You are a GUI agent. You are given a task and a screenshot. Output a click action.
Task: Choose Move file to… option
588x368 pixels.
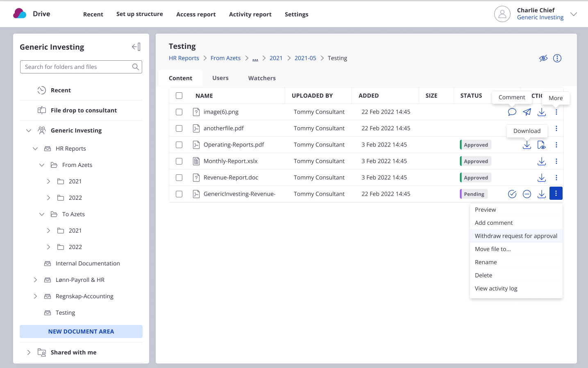point(516,249)
